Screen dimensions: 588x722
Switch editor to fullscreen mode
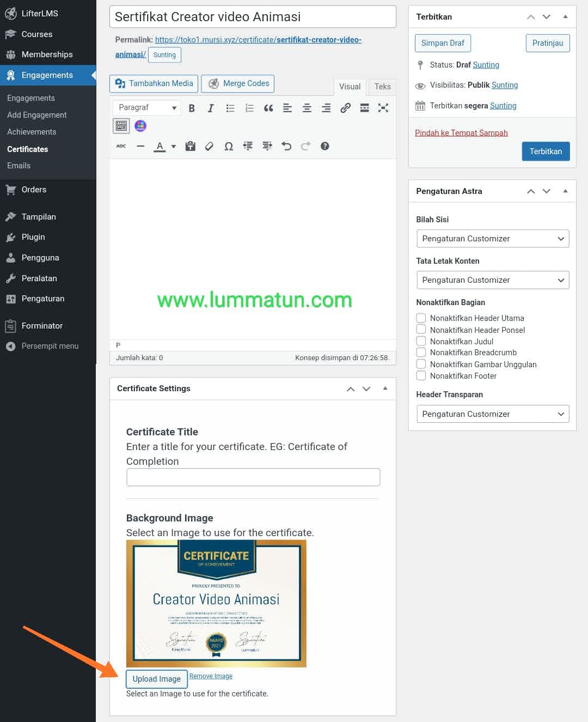pyautogui.click(x=383, y=108)
